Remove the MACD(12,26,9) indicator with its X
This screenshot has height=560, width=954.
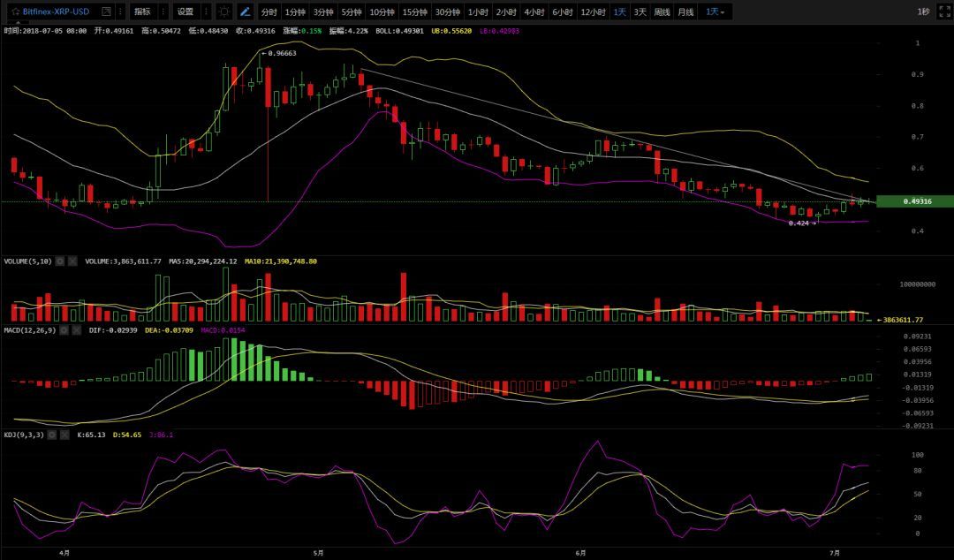[76, 330]
